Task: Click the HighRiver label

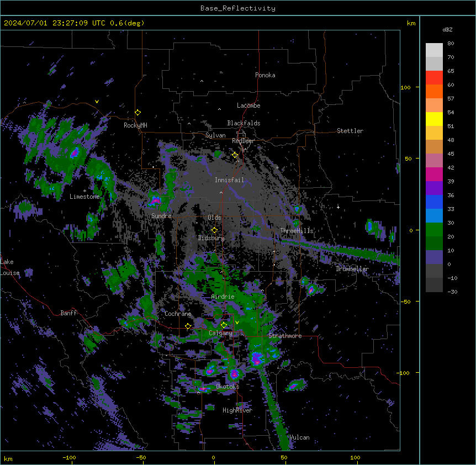Action: coord(237,410)
